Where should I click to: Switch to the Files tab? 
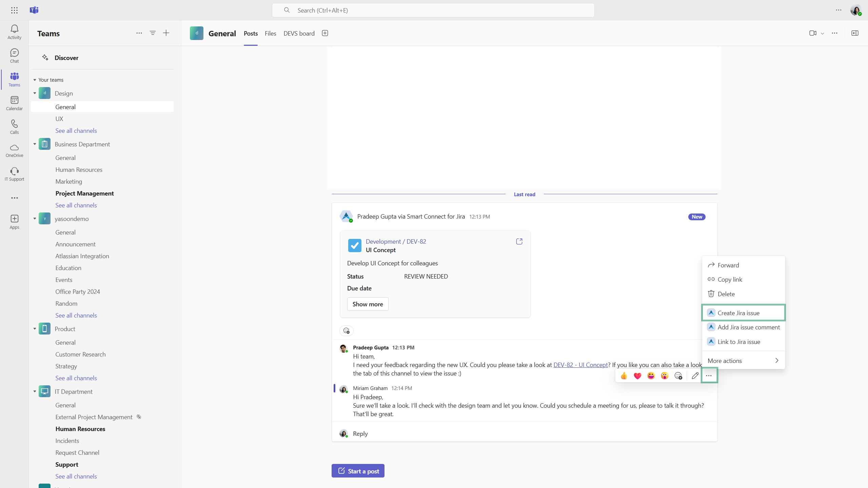270,33
